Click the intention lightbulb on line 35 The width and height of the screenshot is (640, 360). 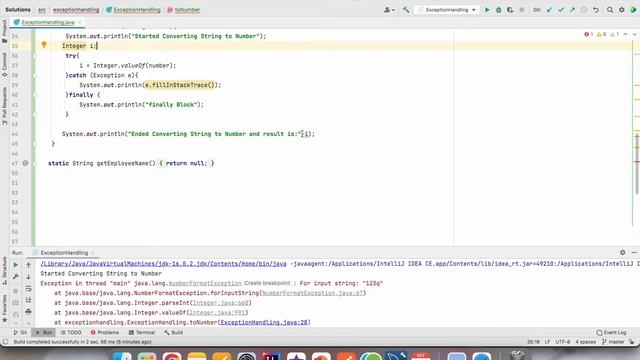44,45
